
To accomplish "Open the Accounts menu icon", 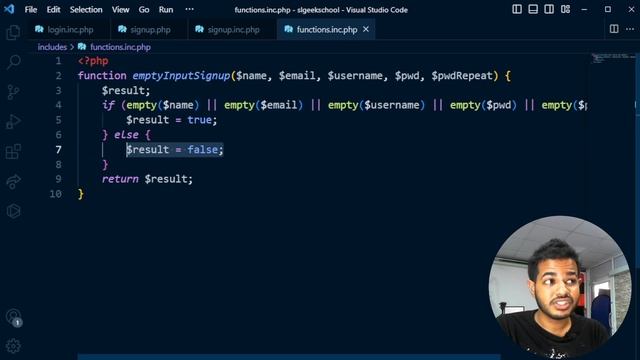I will click(13, 317).
